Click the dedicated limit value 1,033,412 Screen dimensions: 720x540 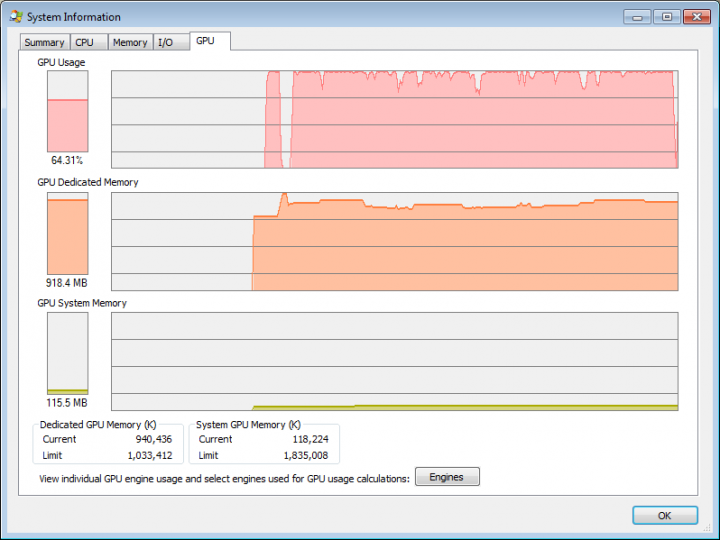click(150, 456)
